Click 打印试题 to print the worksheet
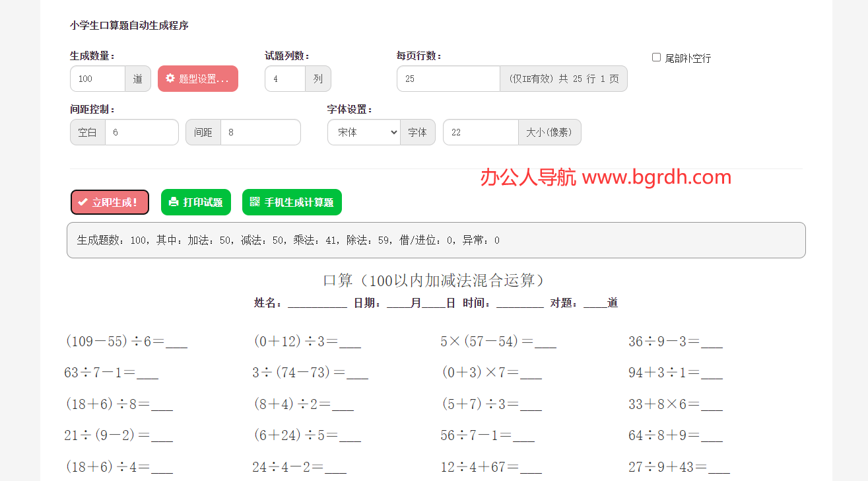868x481 pixels. [196, 202]
